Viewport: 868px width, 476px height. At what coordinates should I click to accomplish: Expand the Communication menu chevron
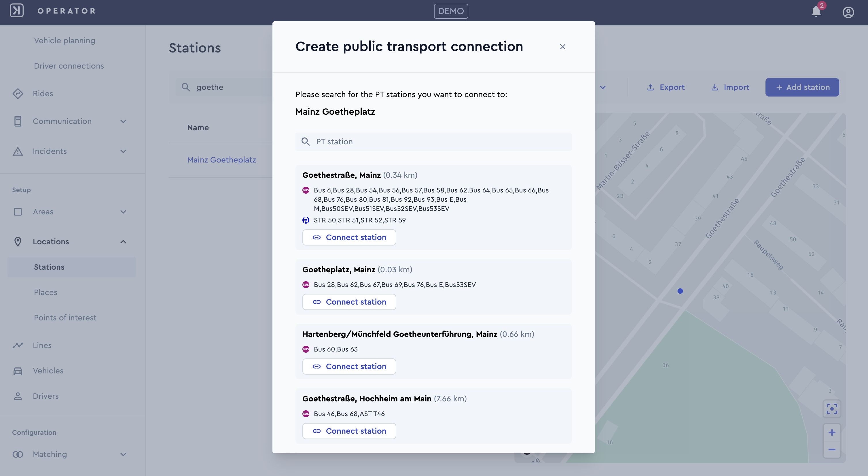[x=123, y=121]
